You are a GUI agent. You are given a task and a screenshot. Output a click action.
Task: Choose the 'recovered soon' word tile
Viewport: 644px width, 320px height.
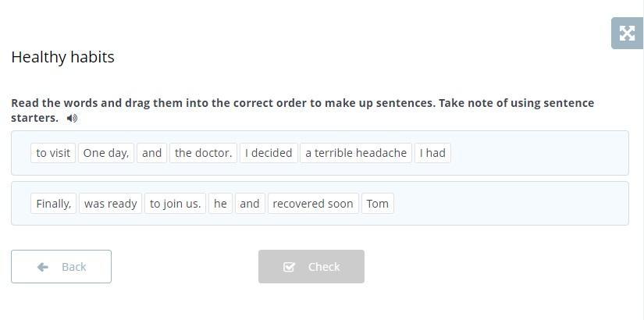coord(313,204)
